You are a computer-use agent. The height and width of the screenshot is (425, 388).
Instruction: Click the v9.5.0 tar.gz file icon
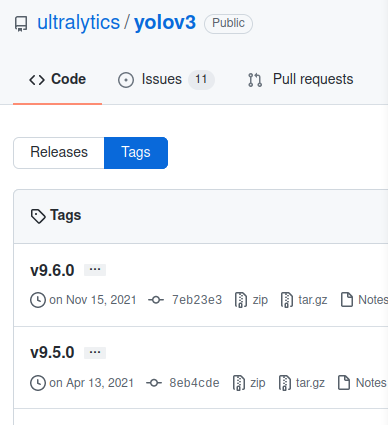pos(284,383)
